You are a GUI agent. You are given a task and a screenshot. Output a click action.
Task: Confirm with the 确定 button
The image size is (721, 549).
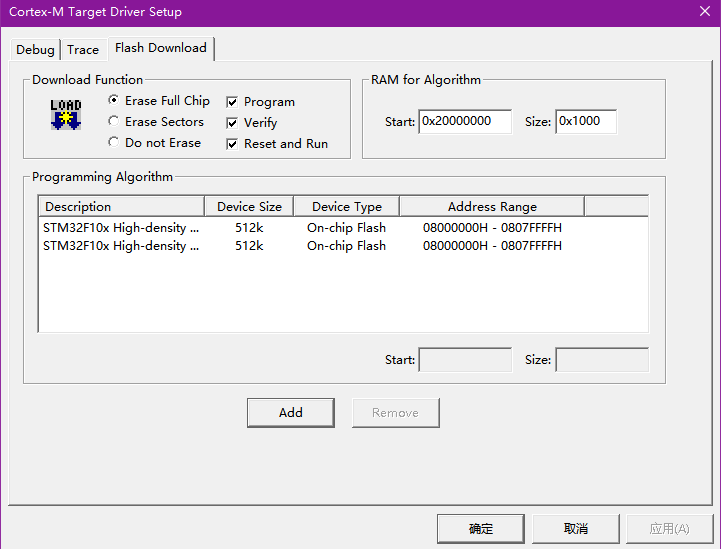pos(481,529)
